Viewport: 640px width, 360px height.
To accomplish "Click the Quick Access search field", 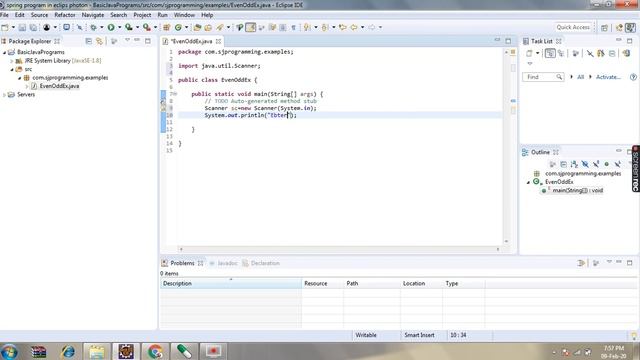I will [x=573, y=27].
